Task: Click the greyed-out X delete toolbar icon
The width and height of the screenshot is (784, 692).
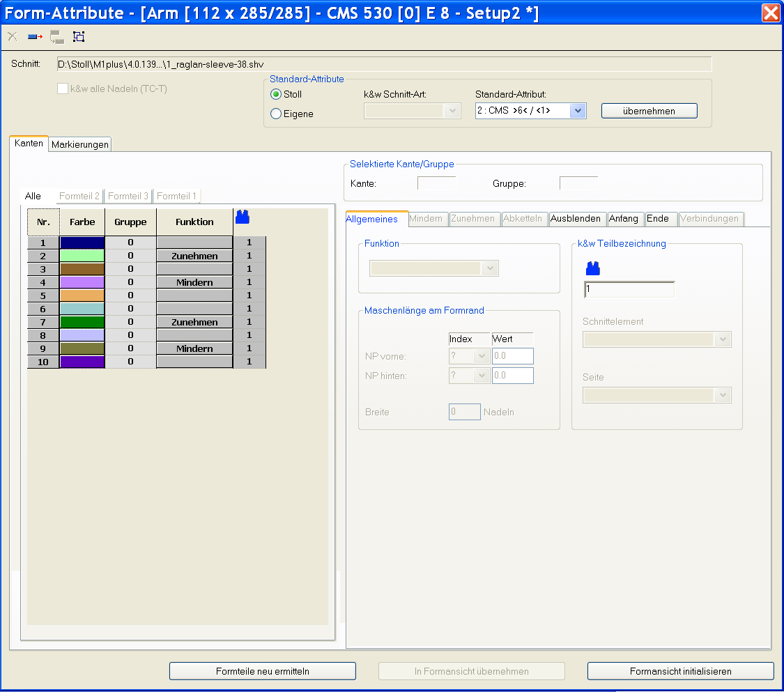Action: 13,37
